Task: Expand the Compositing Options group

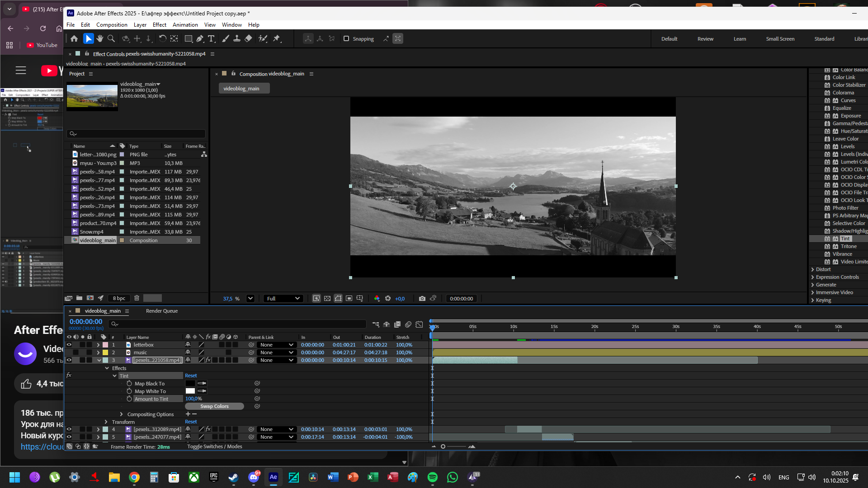Action: click(121, 414)
